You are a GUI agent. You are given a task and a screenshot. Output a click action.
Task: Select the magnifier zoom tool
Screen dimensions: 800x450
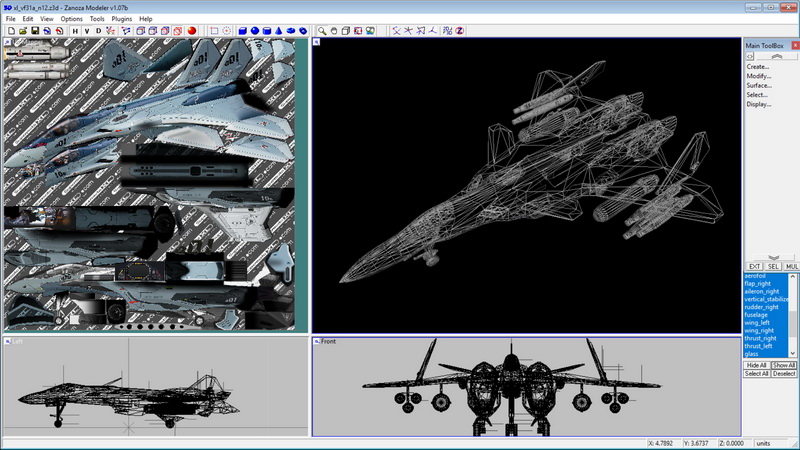[x=322, y=31]
